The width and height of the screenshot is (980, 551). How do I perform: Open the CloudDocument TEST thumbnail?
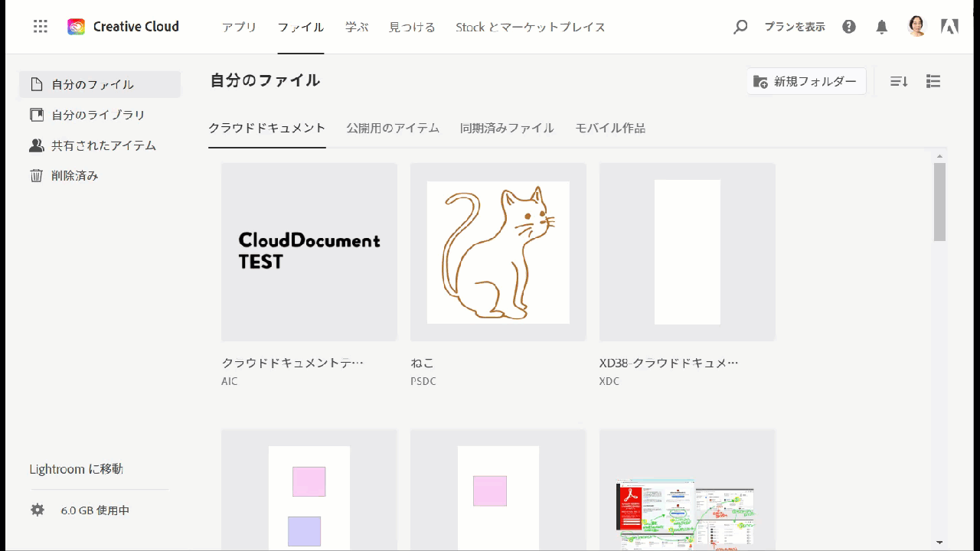click(309, 252)
